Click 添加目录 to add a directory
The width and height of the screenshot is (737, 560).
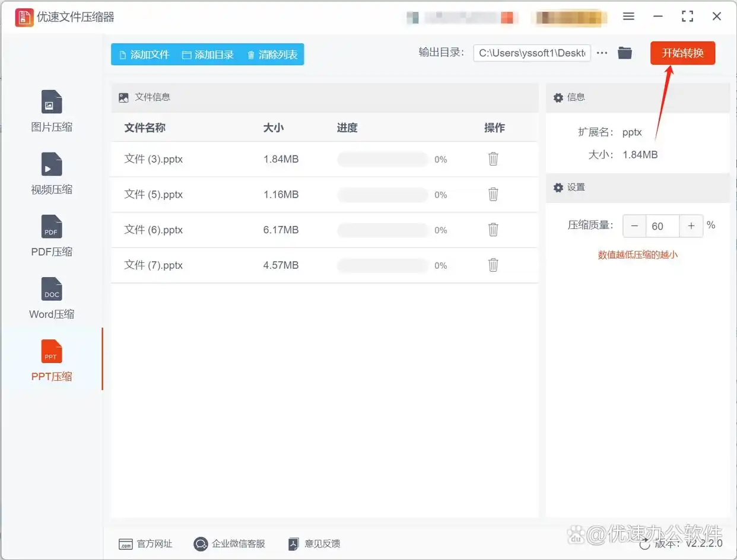coord(208,53)
